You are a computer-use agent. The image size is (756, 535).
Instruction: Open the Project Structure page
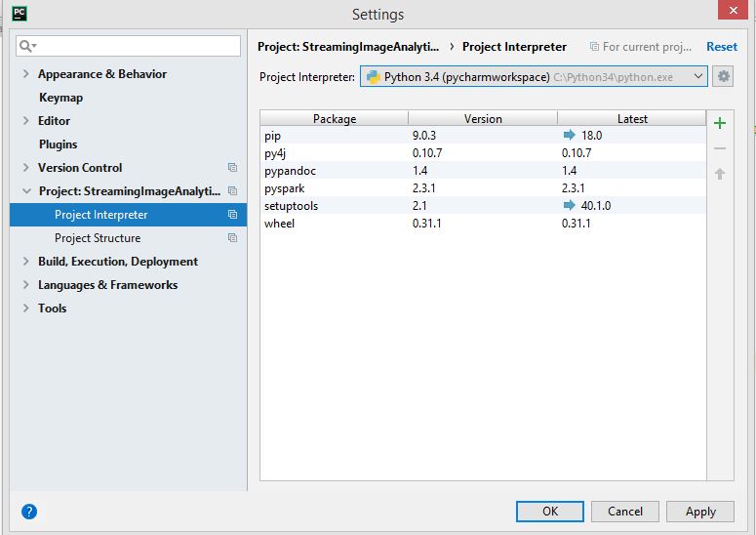click(98, 238)
